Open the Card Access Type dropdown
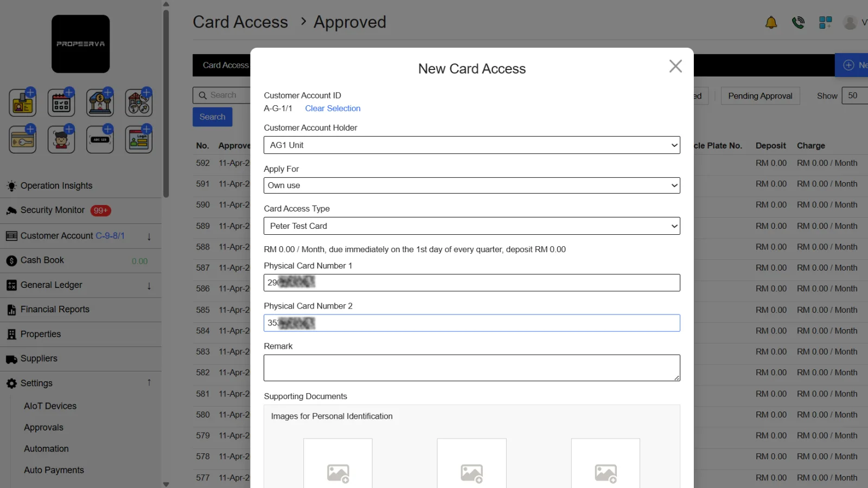The width and height of the screenshot is (868, 488). pos(472,226)
